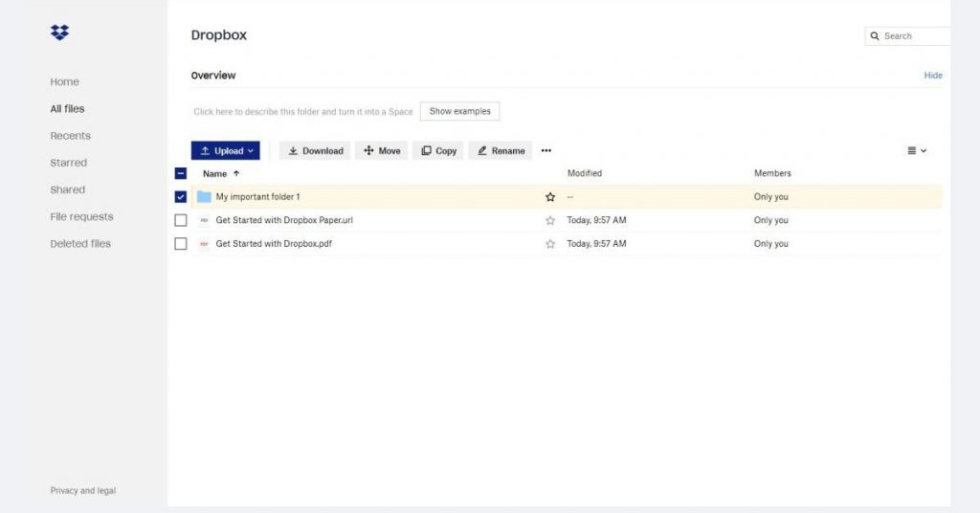Open File requests in sidebar

(x=82, y=217)
